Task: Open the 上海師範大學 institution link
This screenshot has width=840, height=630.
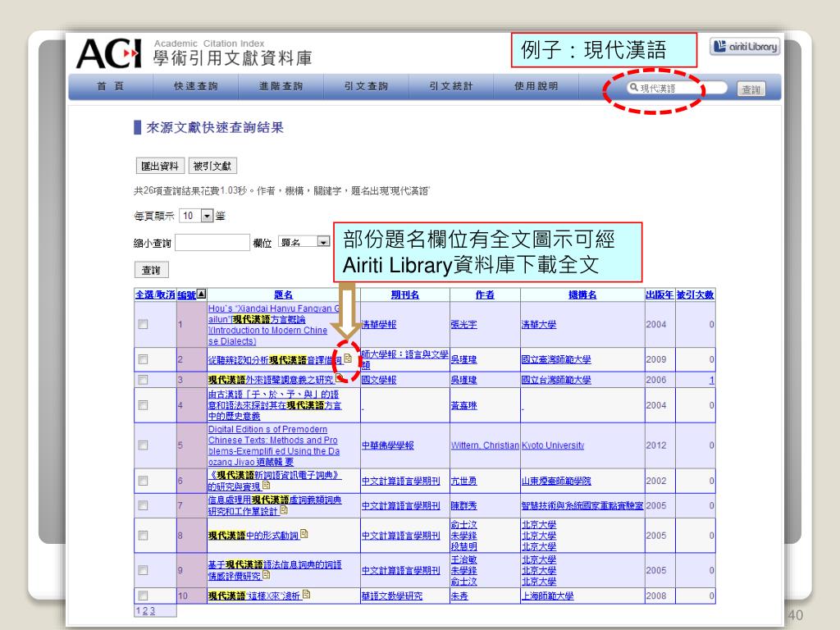Action: tap(547, 596)
